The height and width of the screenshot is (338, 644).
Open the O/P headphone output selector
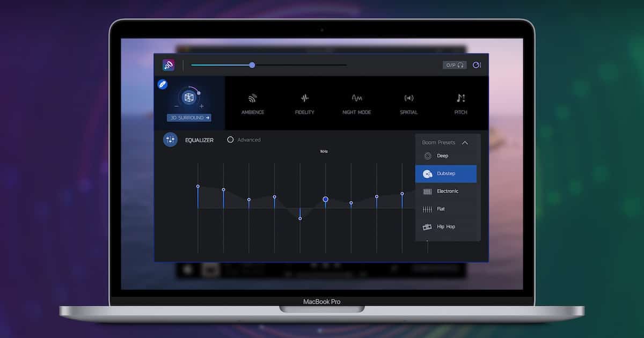pyautogui.click(x=455, y=65)
